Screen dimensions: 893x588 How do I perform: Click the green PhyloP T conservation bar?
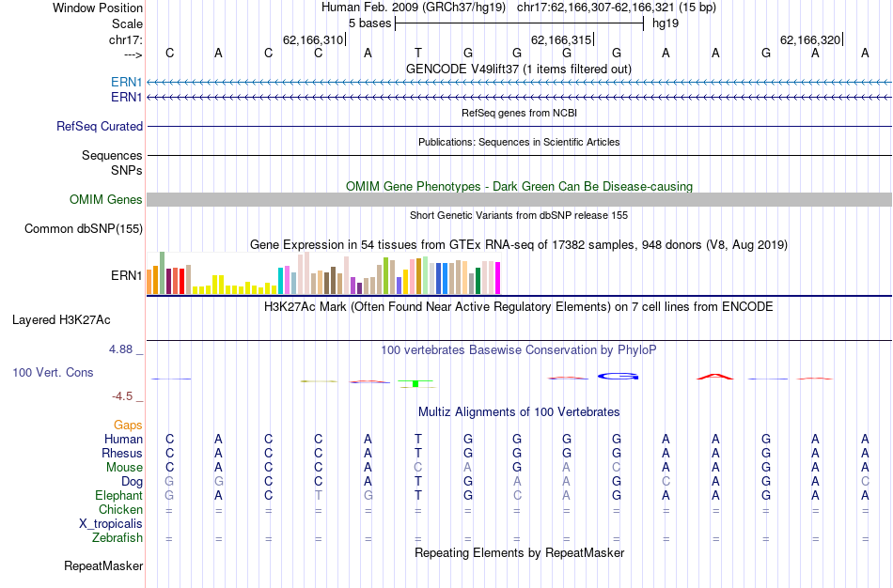[x=415, y=383]
